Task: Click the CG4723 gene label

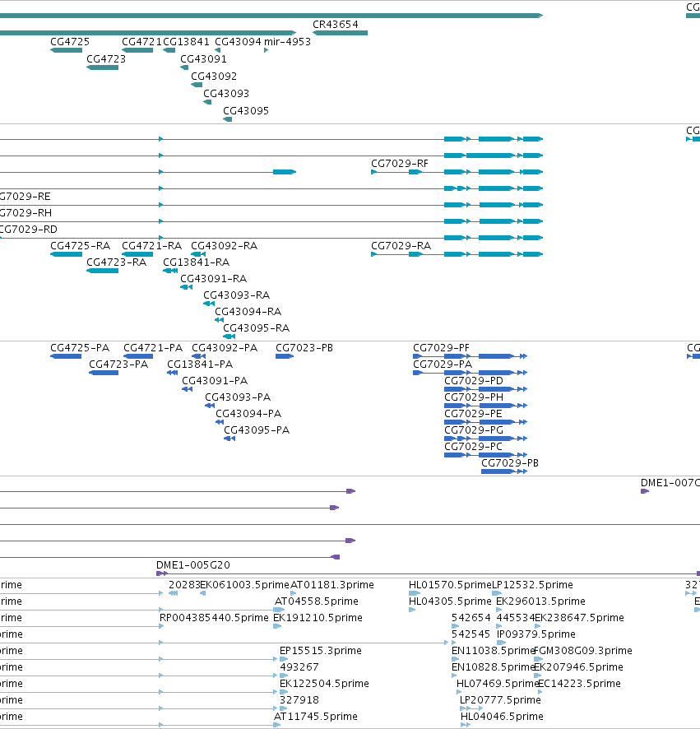Action: click(x=106, y=59)
